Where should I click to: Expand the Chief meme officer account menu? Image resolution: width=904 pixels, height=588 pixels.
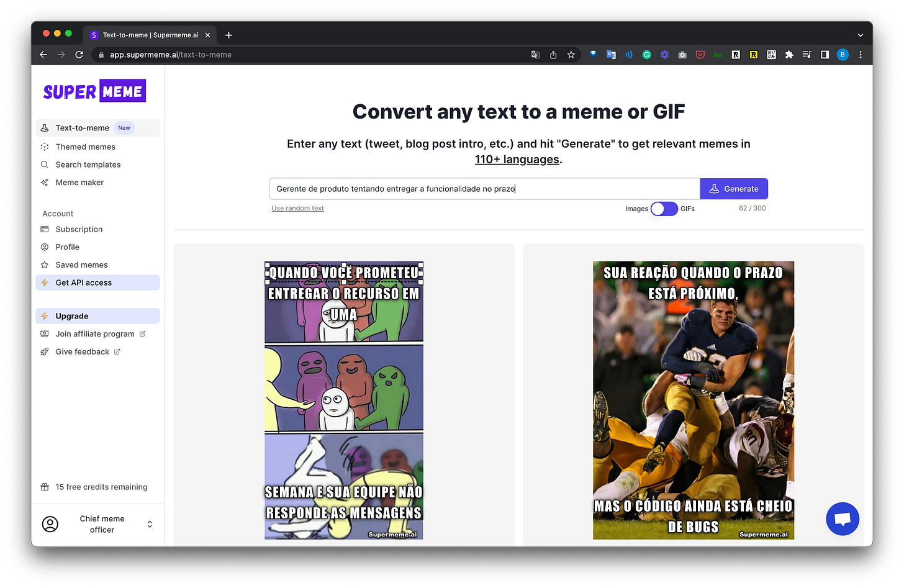[x=149, y=523]
